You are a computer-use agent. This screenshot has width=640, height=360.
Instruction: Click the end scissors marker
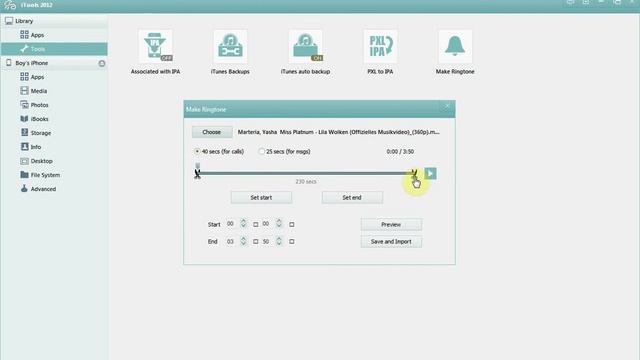414,174
